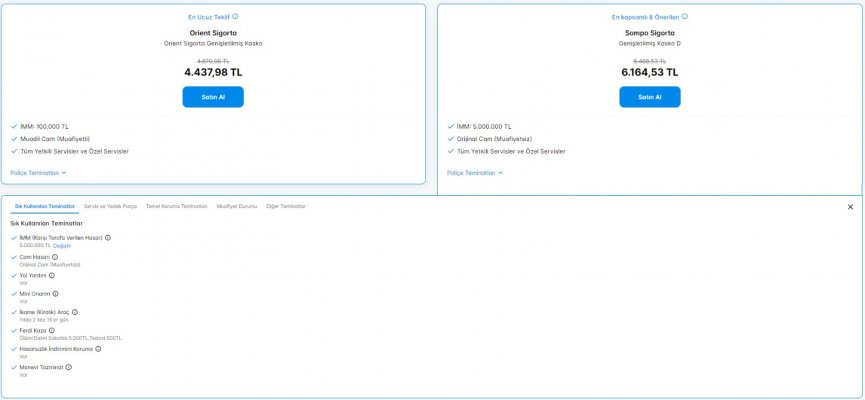Buy the Sompo Sigorta policy

[x=650, y=97]
